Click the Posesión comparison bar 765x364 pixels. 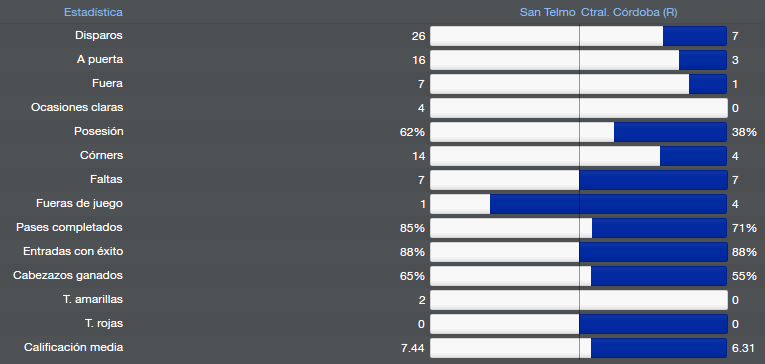(x=579, y=132)
